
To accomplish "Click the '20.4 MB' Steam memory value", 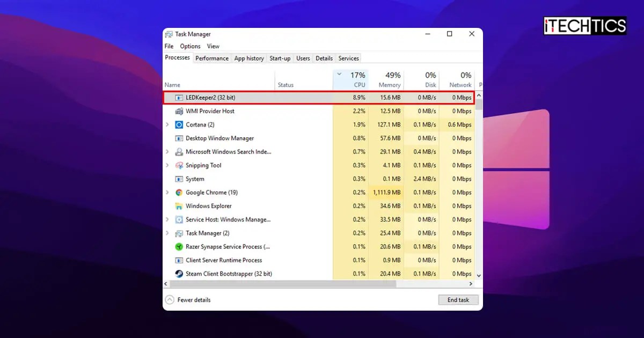I will [x=391, y=274].
